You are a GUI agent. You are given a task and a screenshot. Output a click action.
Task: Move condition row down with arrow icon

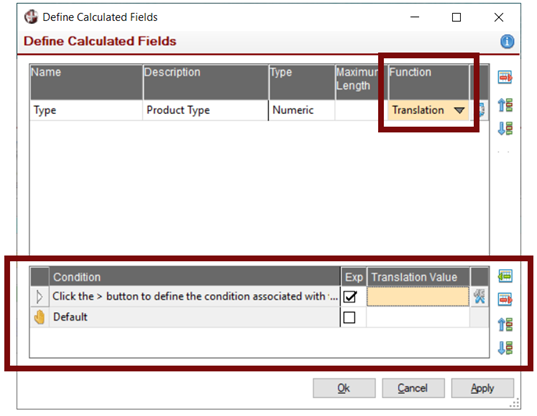click(505, 348)
